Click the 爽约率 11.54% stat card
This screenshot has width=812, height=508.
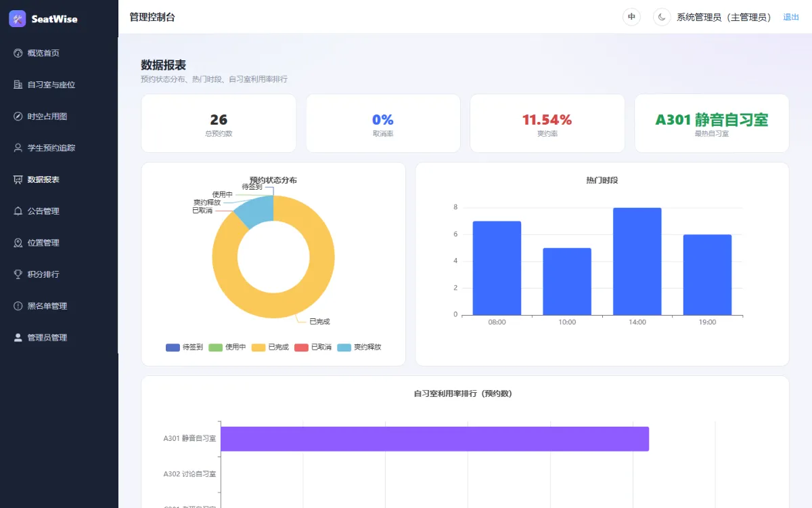[x=547, y=123]
